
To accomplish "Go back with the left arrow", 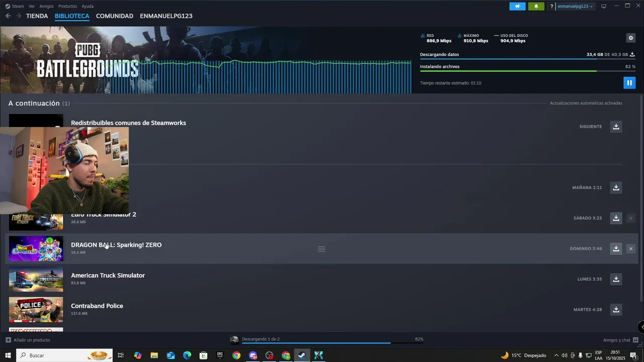I will pos(8,16).
